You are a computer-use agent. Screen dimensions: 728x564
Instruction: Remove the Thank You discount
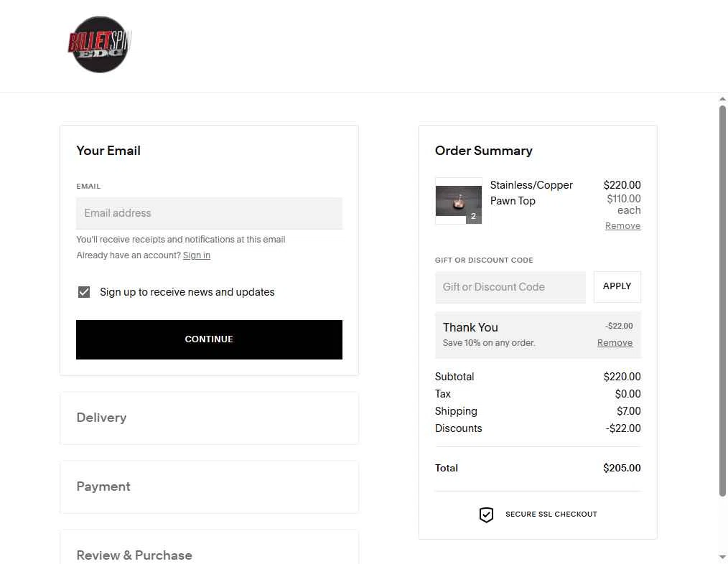[x=615, y=342]
